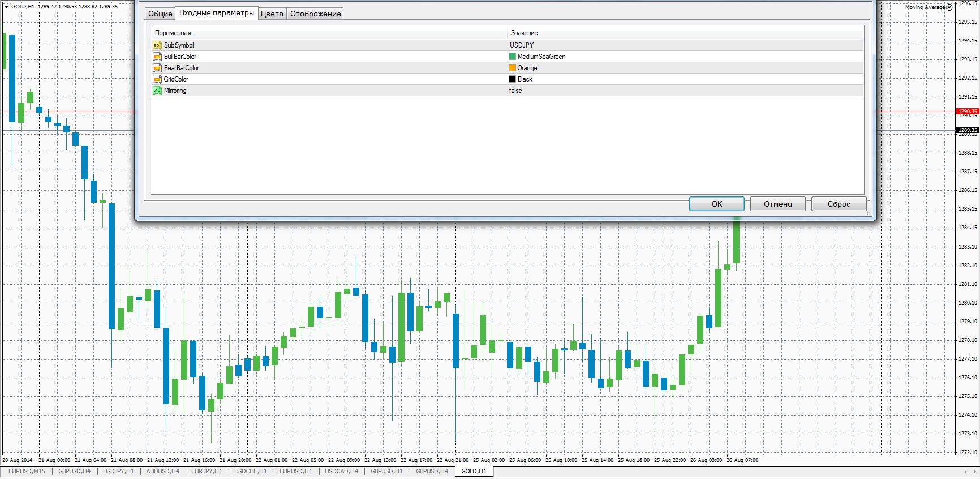980x479 pixels.
Task: Open the GOLD,H1 chart menu triangle
Action: tap(6, 7)
